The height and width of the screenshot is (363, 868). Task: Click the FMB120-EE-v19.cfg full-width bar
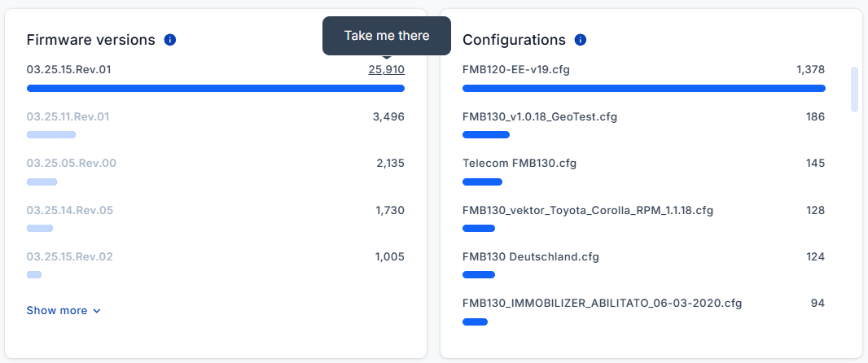point(643,88)
